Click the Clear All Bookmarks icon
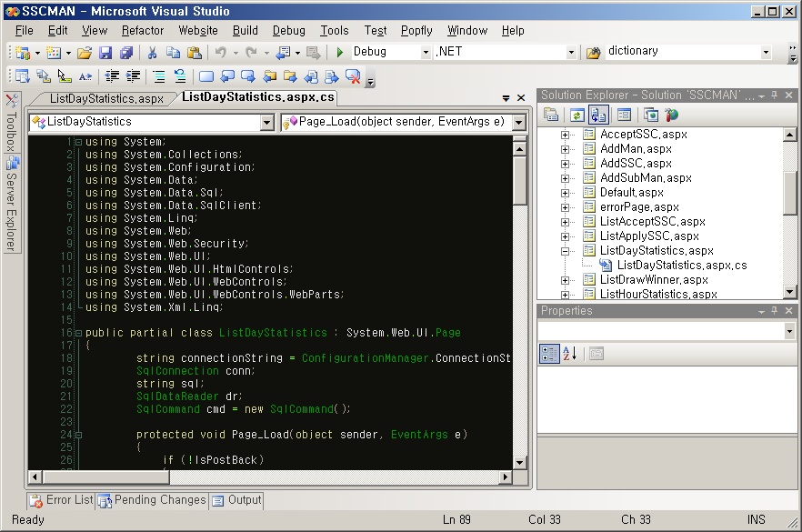The height and width of the screenshot is (532, 802). coord(353,76)
